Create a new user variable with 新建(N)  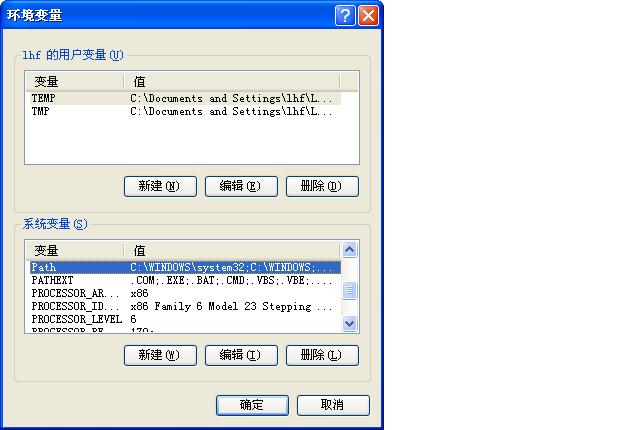pos(160,186)
